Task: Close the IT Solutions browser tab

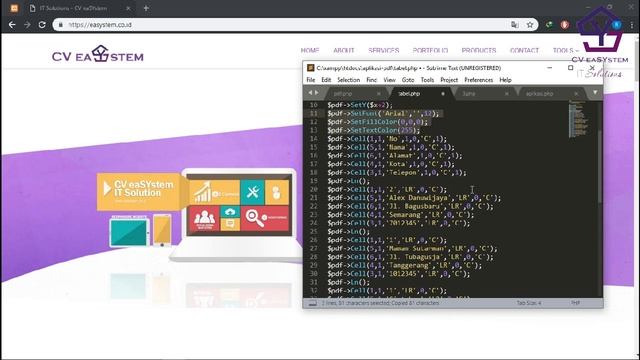Action: click(128, 8)
